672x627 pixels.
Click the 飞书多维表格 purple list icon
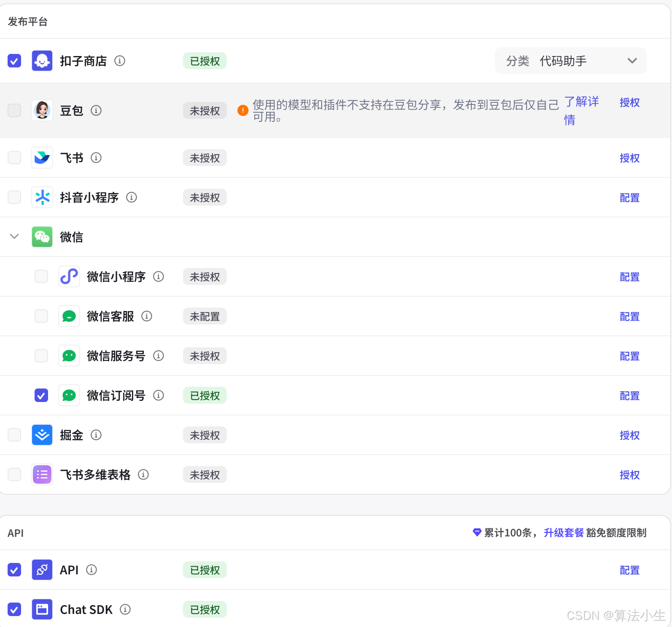42,474
